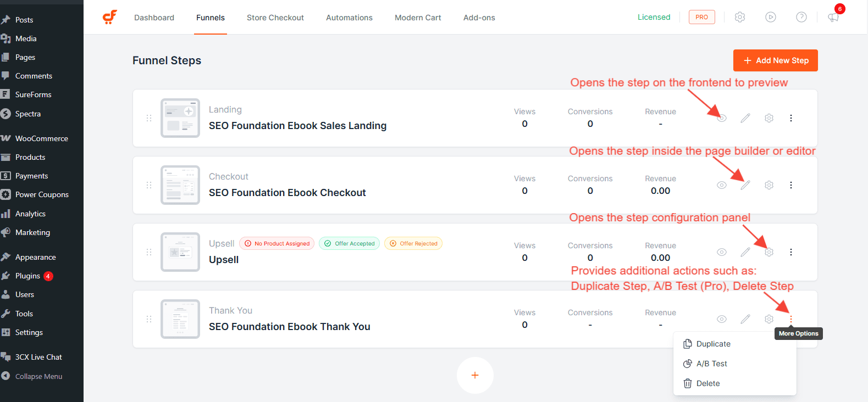Open global settings gear in header

click(x=740, y=17)
